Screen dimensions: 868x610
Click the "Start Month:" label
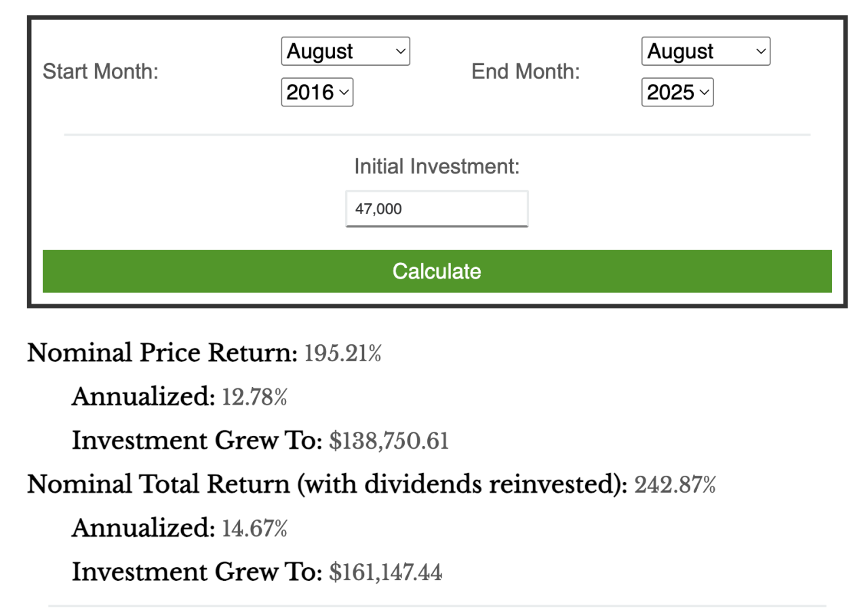click(100, 72)
